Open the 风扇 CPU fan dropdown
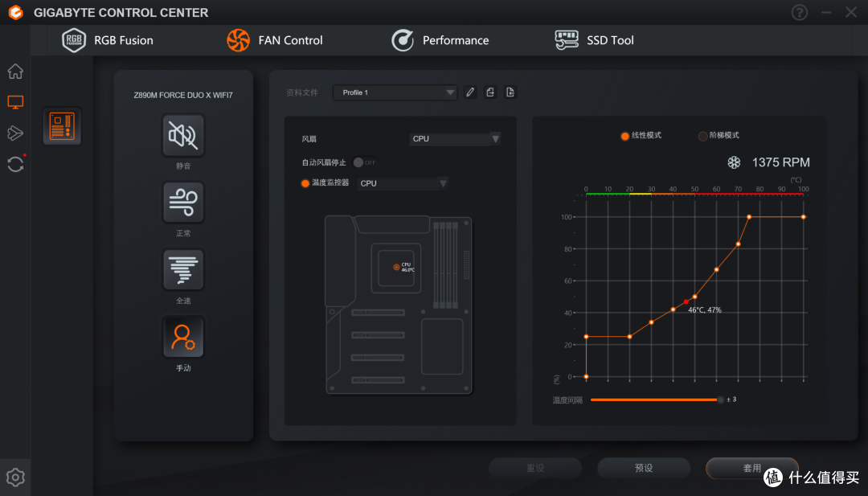This screenshot has height=496, width=868. pos(455,139)
